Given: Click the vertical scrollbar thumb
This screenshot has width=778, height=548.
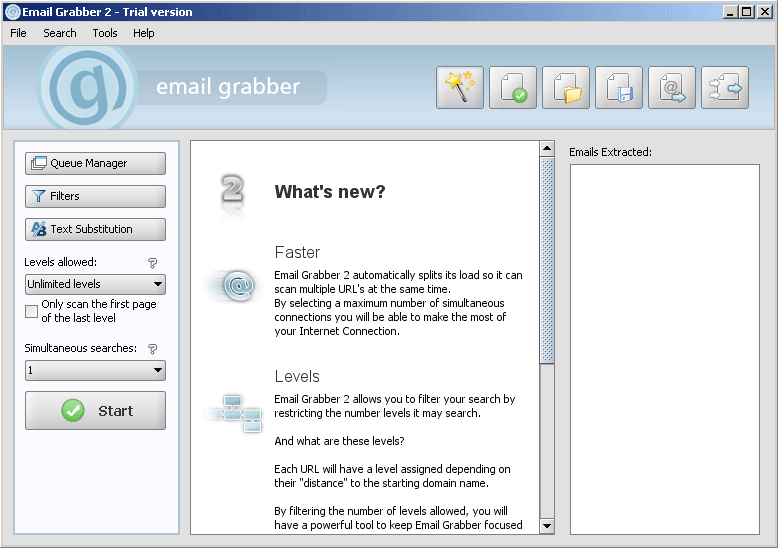Looking at the screenshot, I should 547,261.
